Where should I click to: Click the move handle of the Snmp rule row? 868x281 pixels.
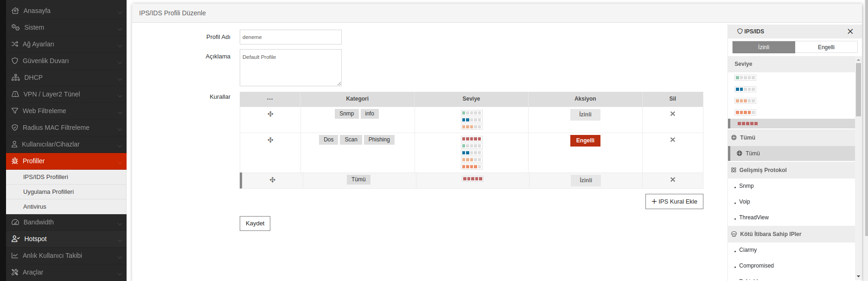270,114
